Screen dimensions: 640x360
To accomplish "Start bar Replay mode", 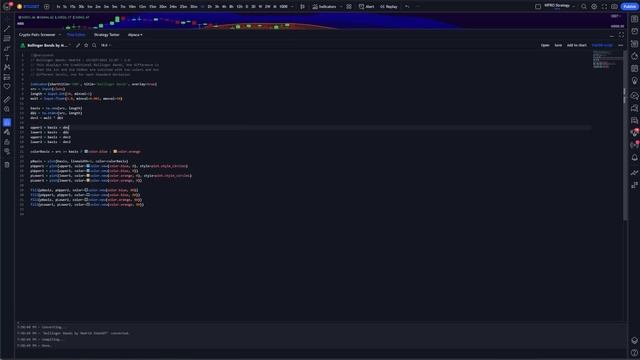I will [x=389, y=7].
